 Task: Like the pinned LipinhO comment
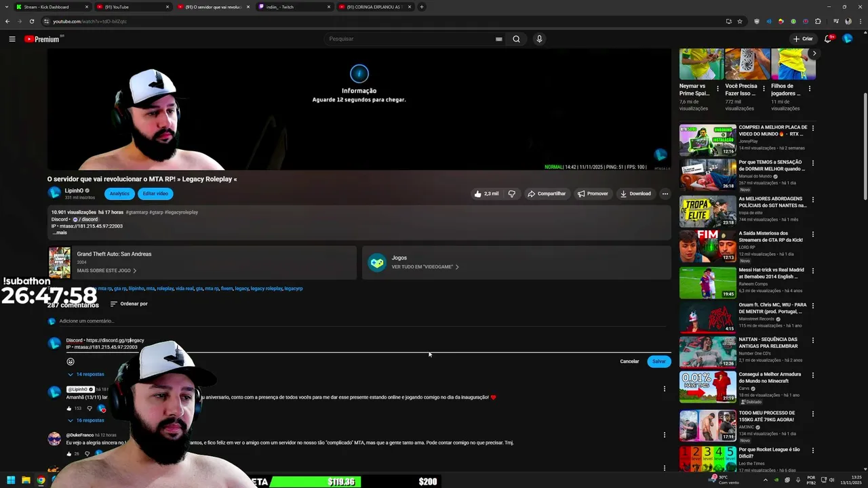(69, 408)
